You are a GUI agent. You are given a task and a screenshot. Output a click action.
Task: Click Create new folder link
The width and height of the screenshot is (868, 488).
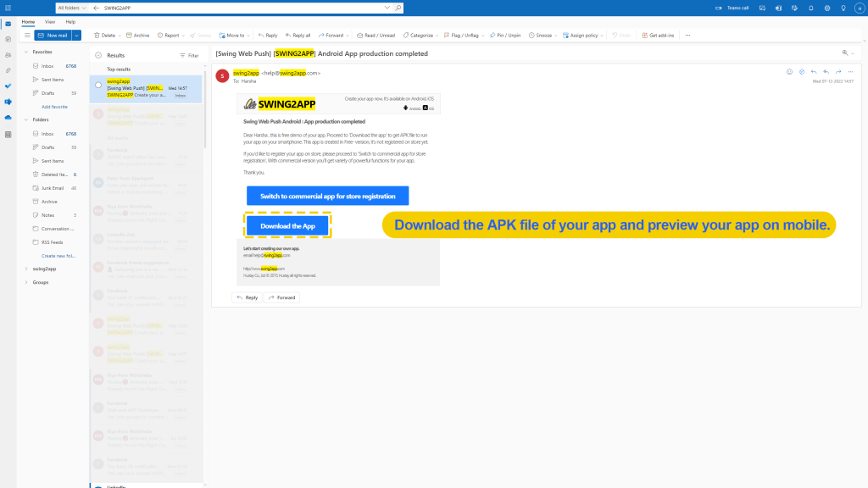pos(58,256)
